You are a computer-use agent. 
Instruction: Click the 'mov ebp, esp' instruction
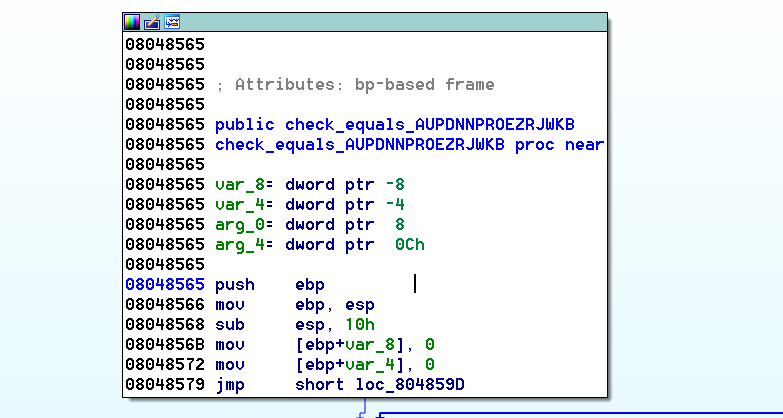click(x=295, y=305)
